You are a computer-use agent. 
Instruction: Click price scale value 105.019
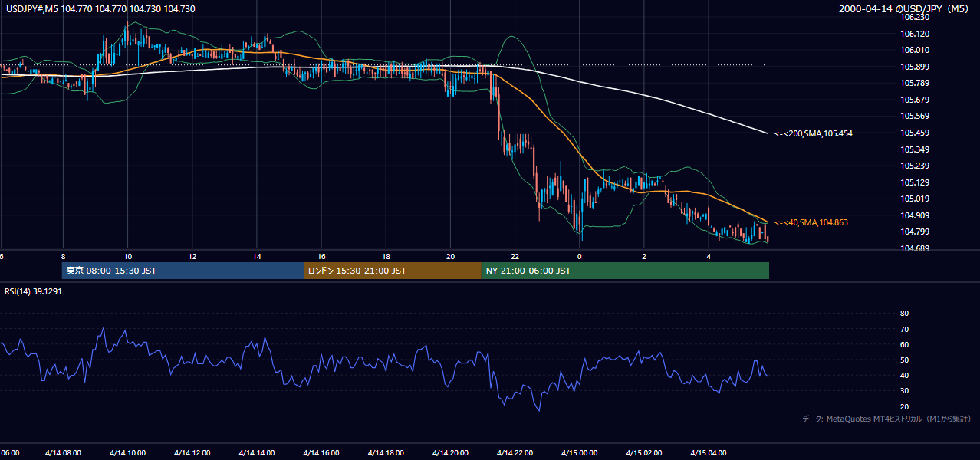(x=914, y=199)
